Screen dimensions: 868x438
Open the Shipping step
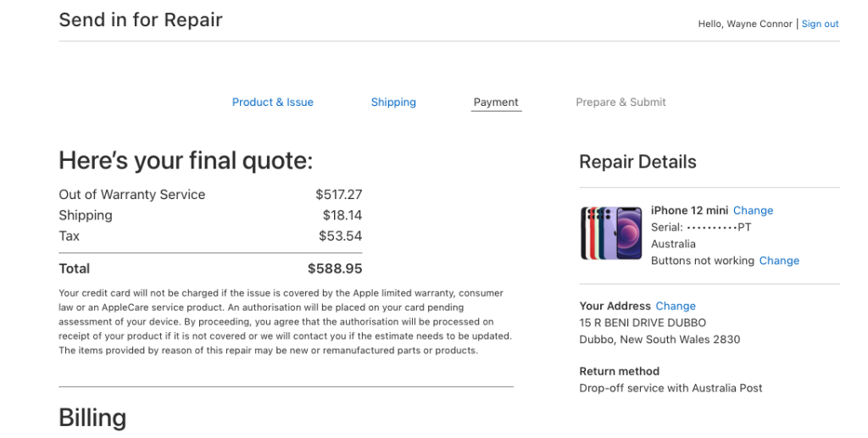coord(393,103)
